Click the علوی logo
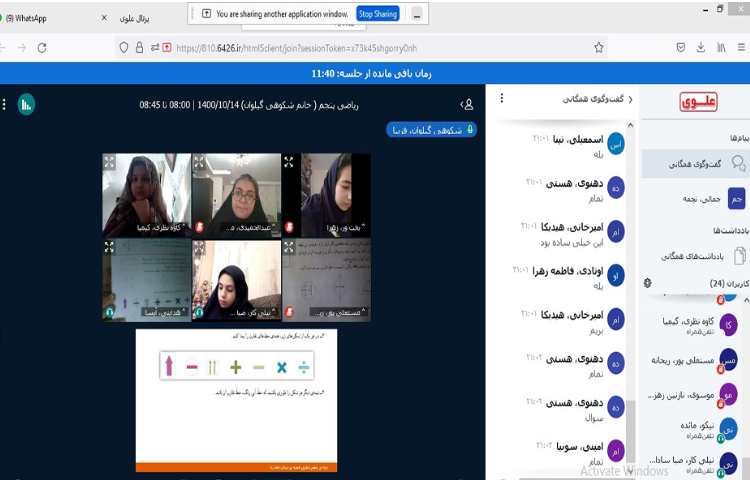This screenshot has width=750, height=480. tap(698, 102)
